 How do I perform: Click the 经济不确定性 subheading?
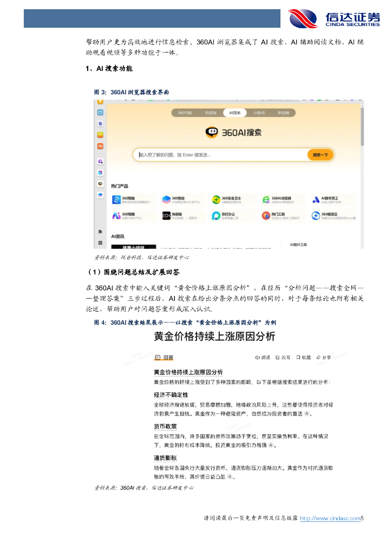pos(171,395)
